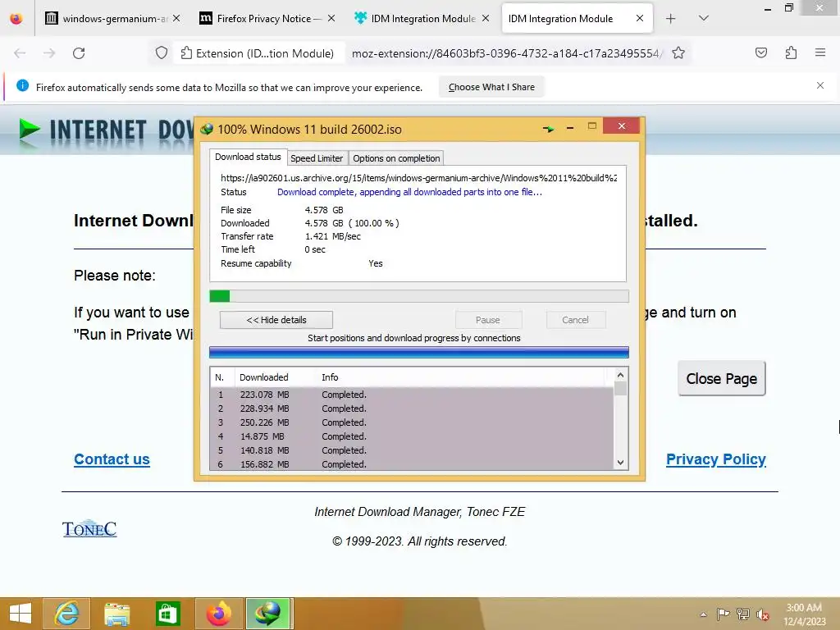This screenshot has height=630, width=840.
Task: Click the Cancel button in IDM dialog
Action: click(x=576, y=320)
